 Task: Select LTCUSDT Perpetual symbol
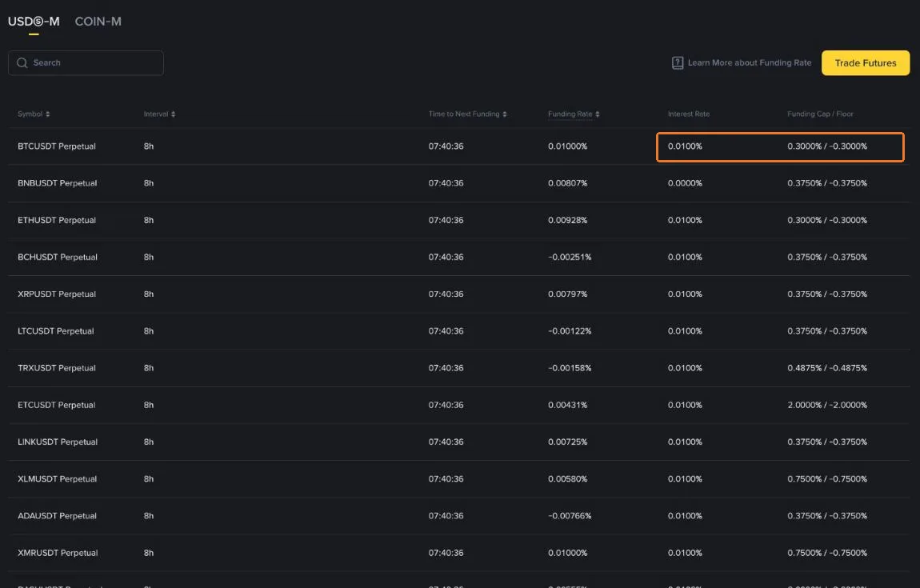(x=56, y=331)
